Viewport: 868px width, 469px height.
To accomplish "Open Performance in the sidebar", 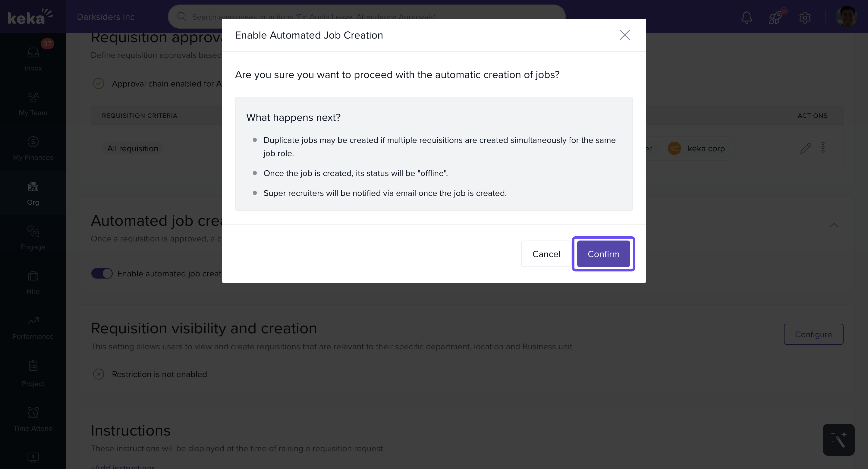I will pyautogui.click(x=33, y=327).
